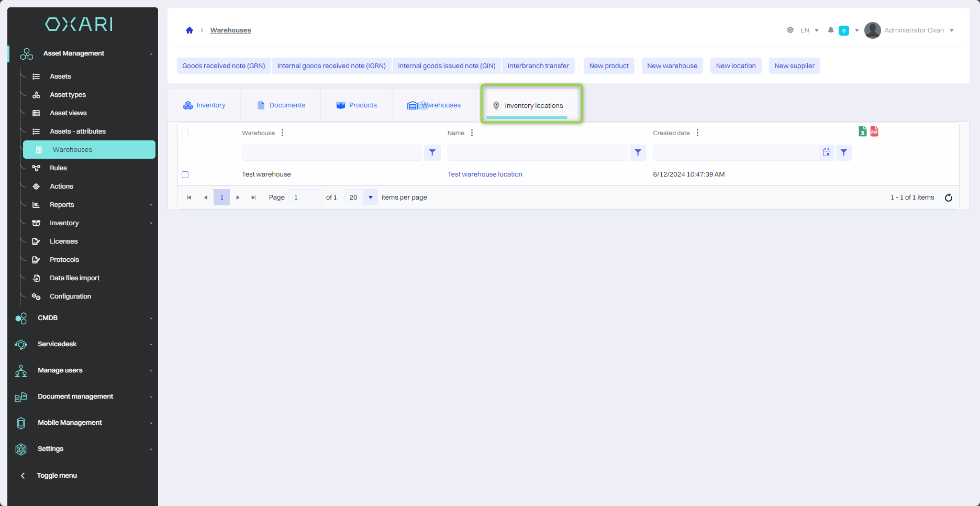The height and width of the screenshot is (506, 980).
Task: Click the home breadcrumb icon
Action: tap(190, 30)
